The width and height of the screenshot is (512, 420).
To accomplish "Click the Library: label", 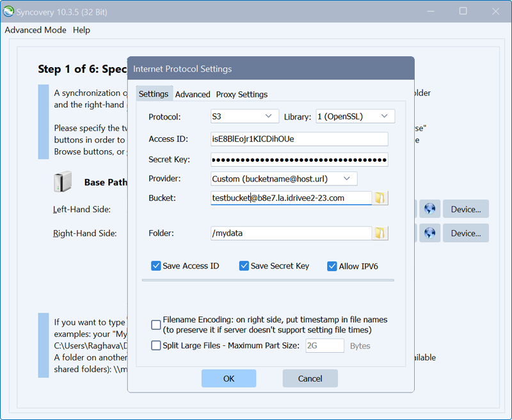I will (x=298, y=117).
